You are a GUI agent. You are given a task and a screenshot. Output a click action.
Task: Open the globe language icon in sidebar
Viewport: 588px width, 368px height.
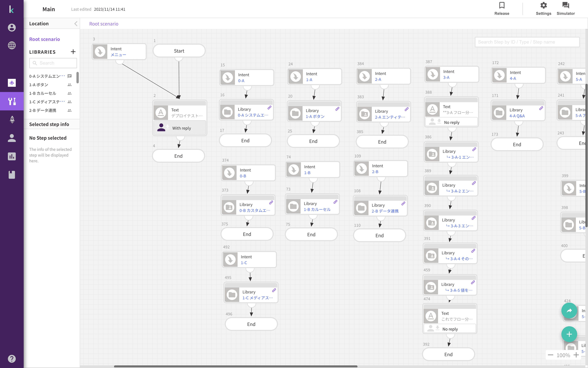(12, 45)
